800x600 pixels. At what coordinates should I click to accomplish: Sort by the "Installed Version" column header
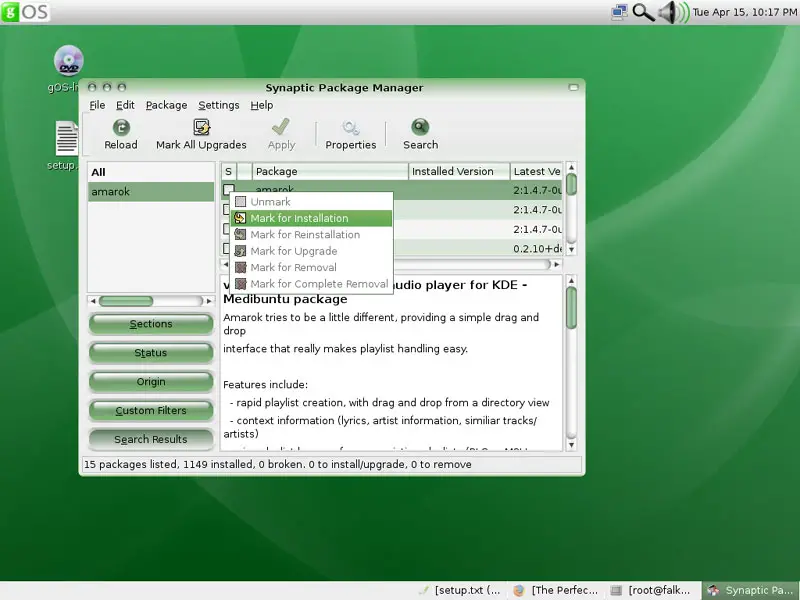[x=459, y=171]
